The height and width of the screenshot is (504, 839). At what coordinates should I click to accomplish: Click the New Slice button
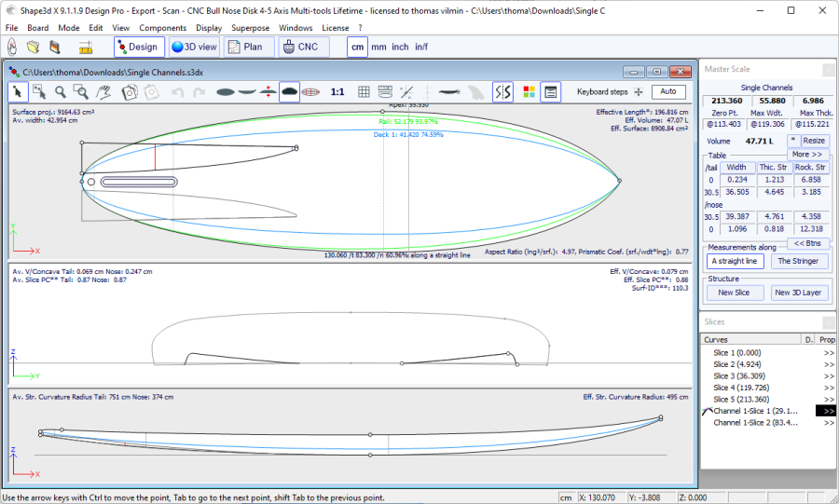click(x=735, y=293)
